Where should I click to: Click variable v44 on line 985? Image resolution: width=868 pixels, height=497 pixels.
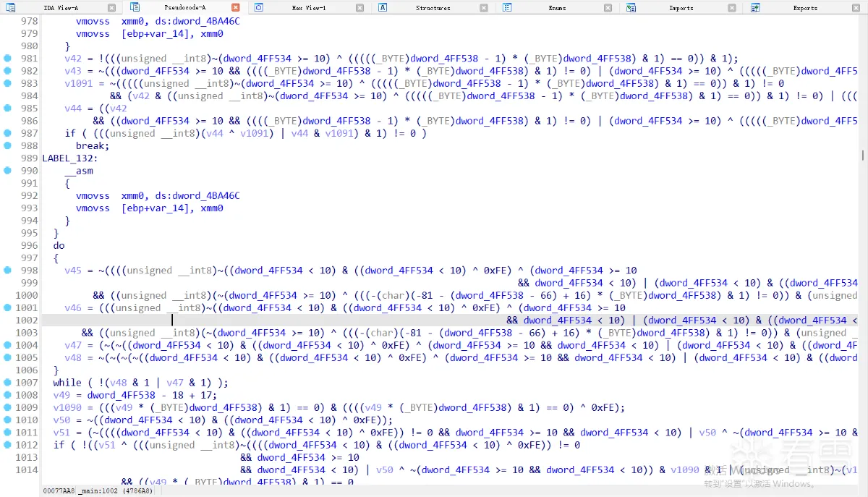pos(73,109)
